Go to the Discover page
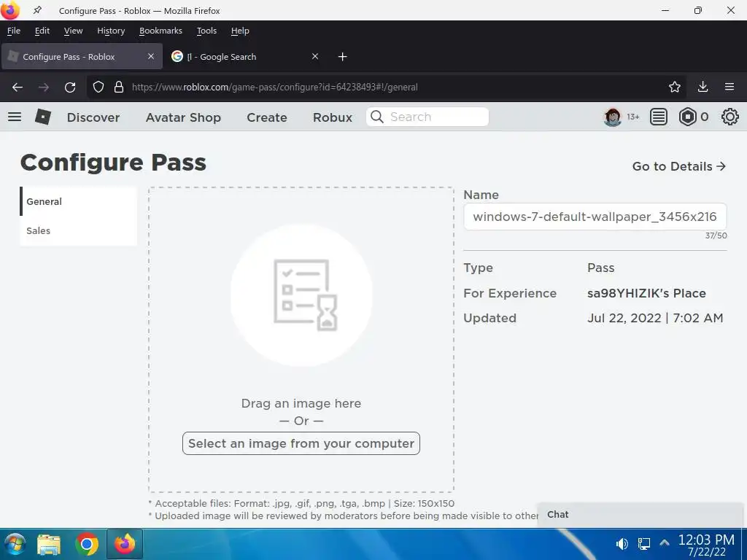Screen dimensions: 747x560 (x=93, y=117)
